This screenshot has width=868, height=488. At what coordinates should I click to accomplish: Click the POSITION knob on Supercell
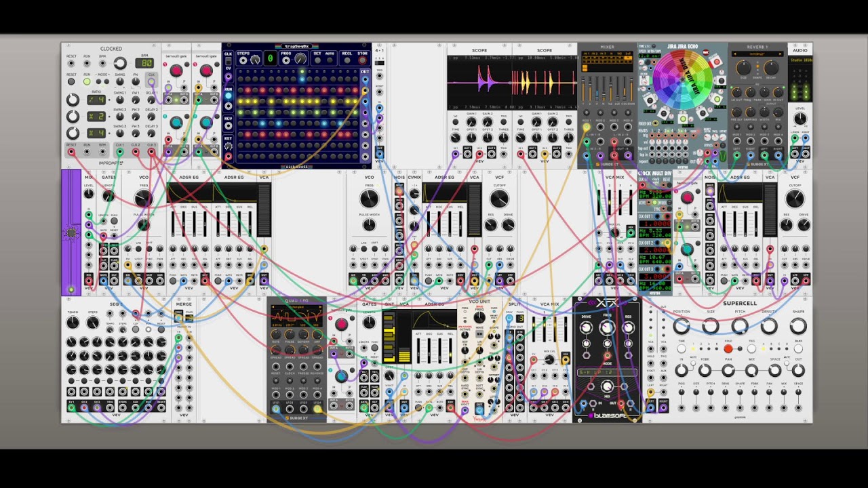681,326
